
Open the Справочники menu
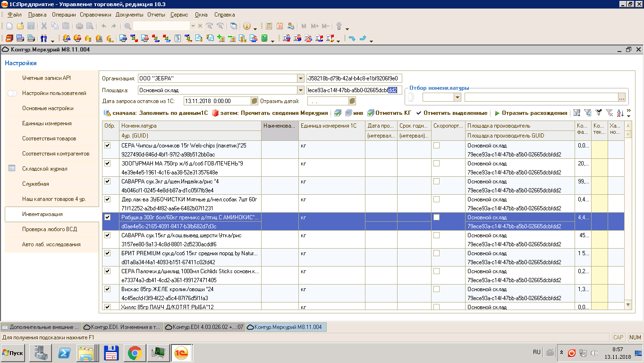coord(95,15)
